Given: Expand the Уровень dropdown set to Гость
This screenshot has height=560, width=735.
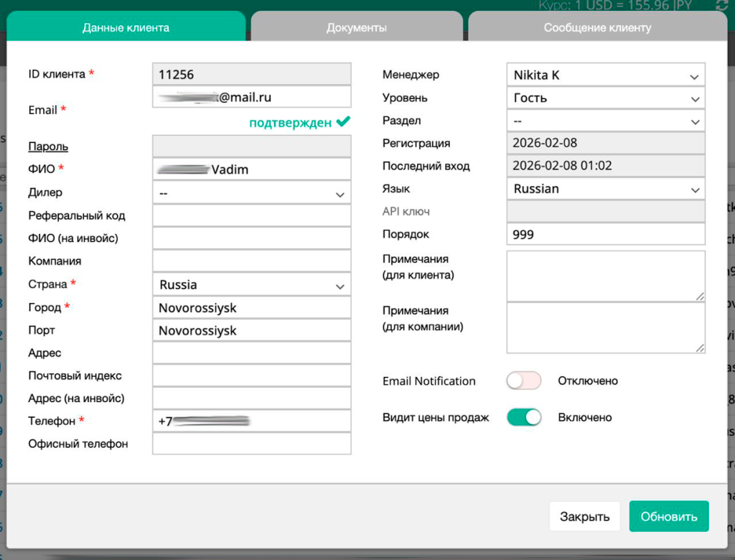Looking at the screenshot, I should coord(605,98).
